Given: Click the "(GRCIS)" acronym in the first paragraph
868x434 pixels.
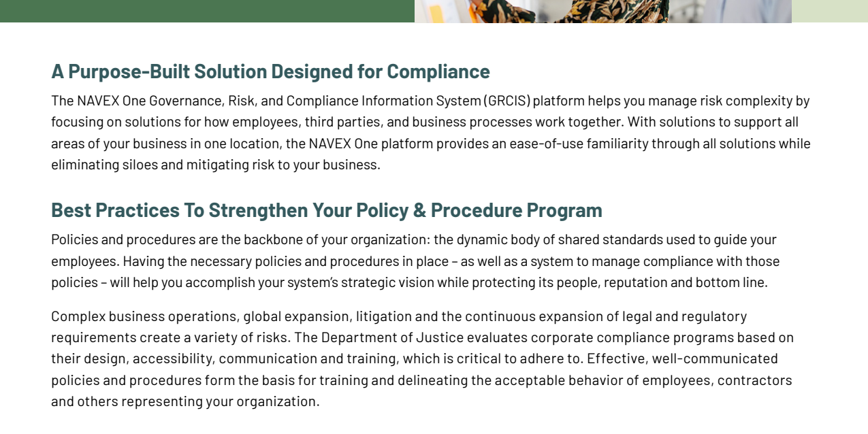Looking at the screenshot, I should tap(507, 101).
